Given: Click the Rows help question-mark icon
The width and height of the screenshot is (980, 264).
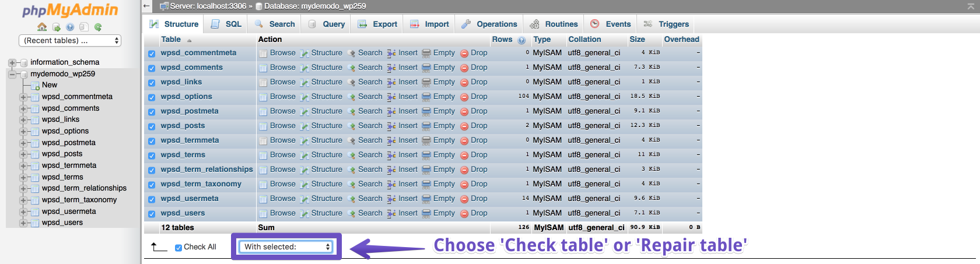Looking at the screenshot, I should coord(521,40).
